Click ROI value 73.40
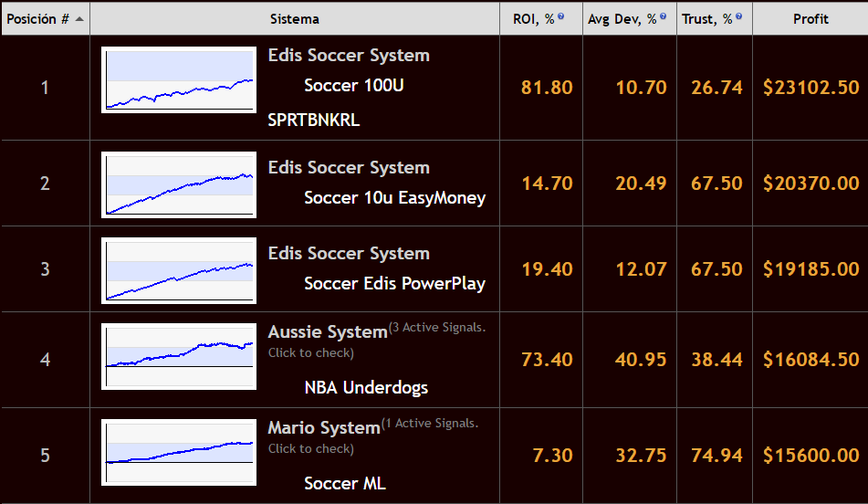868x504 pixels. click(547, 360)
